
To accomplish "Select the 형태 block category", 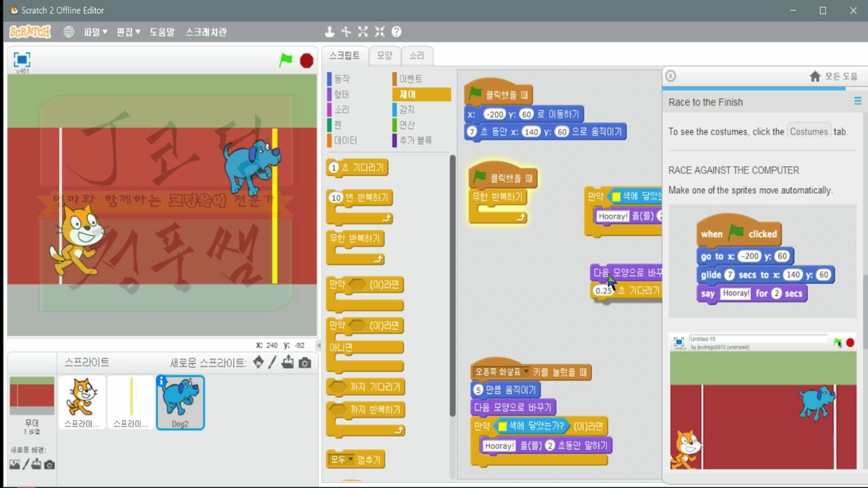I will point(356,94).
